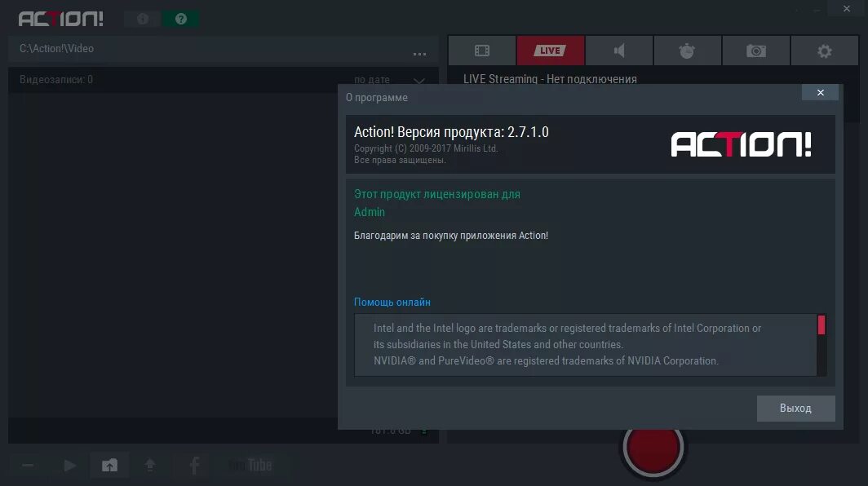Share to Facebook via the f icon
Screen dimensions: 868x486
tap(194, 466)
